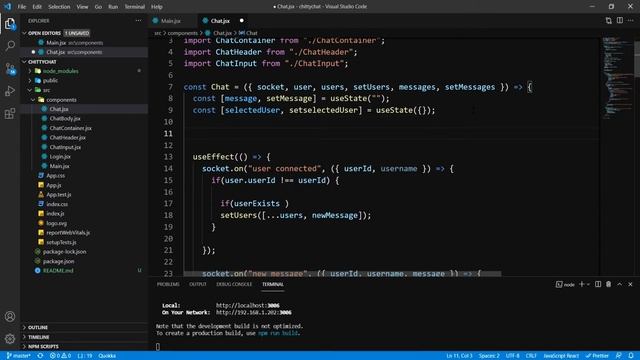
Task: Click line number 13 in gutter
Action: tap(168, 157)
